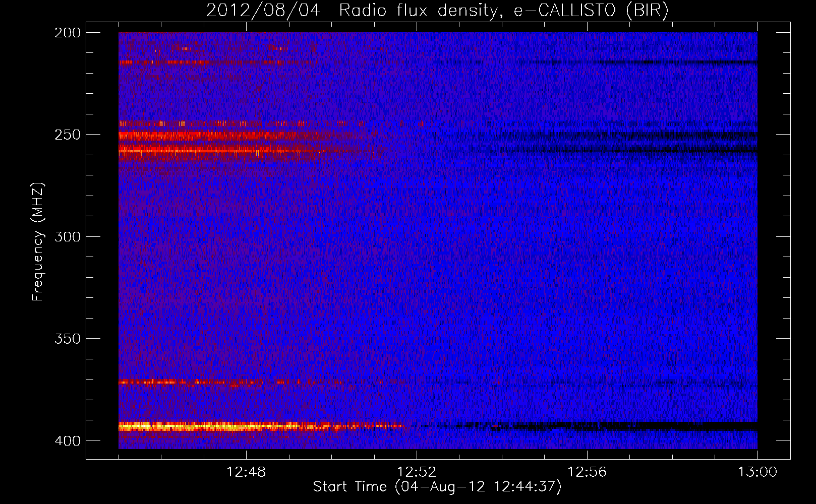816x504 pixels.
Task: Select the '250' frequency tick label
Action: tap(68, 135)
